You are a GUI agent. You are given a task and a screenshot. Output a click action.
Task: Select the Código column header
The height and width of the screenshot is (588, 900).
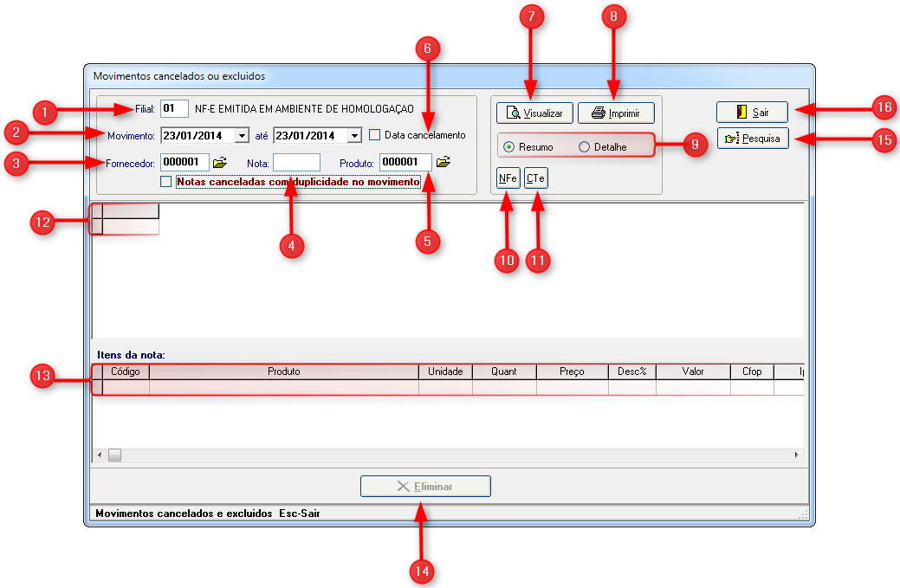(126, 372)
